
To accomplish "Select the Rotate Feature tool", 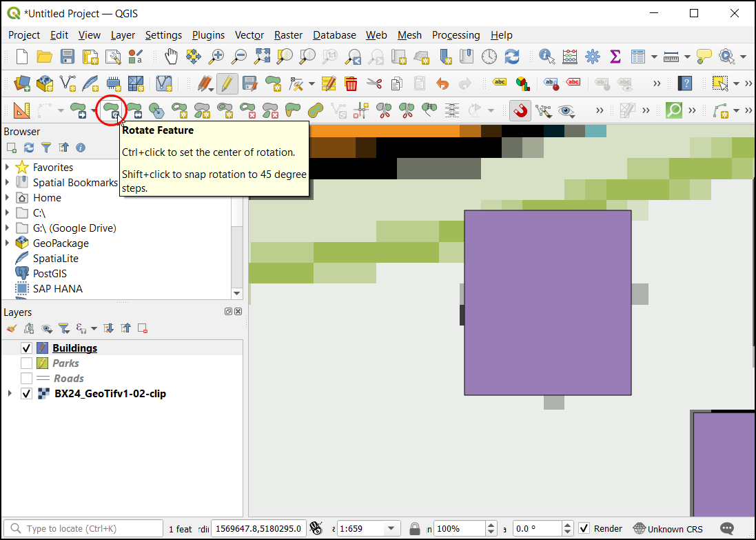I will point(111,110).
